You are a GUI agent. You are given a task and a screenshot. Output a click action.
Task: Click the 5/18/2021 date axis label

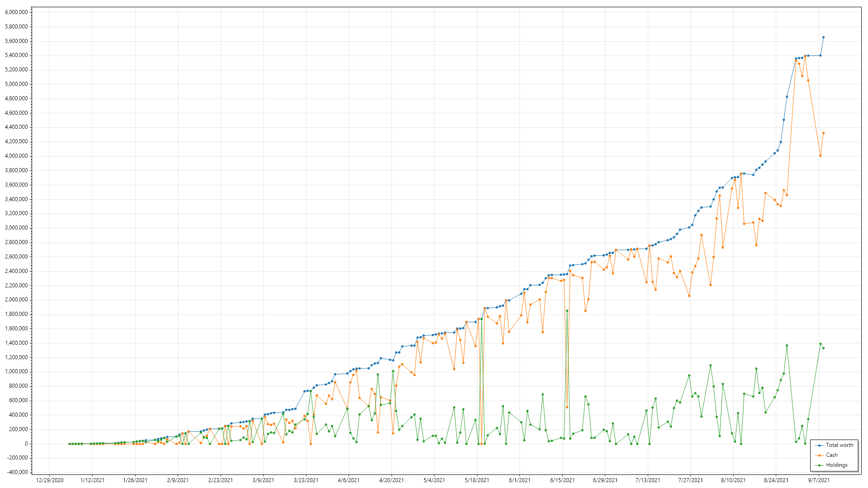coord(477,480)
